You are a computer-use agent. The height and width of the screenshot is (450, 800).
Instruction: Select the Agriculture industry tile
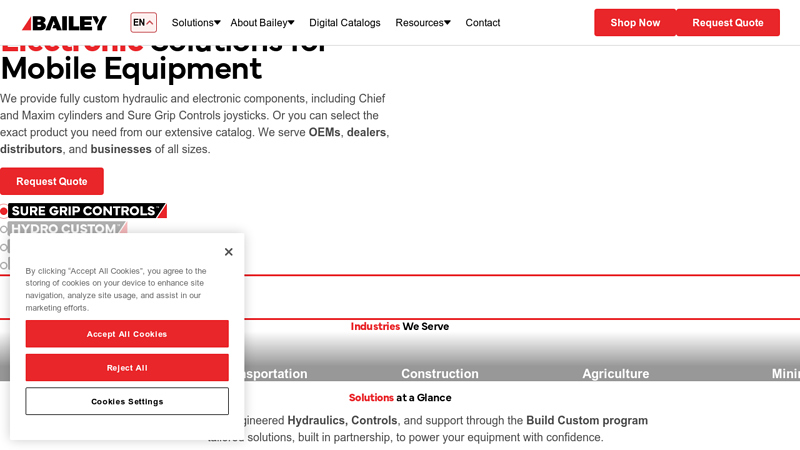tap(615, 373)
